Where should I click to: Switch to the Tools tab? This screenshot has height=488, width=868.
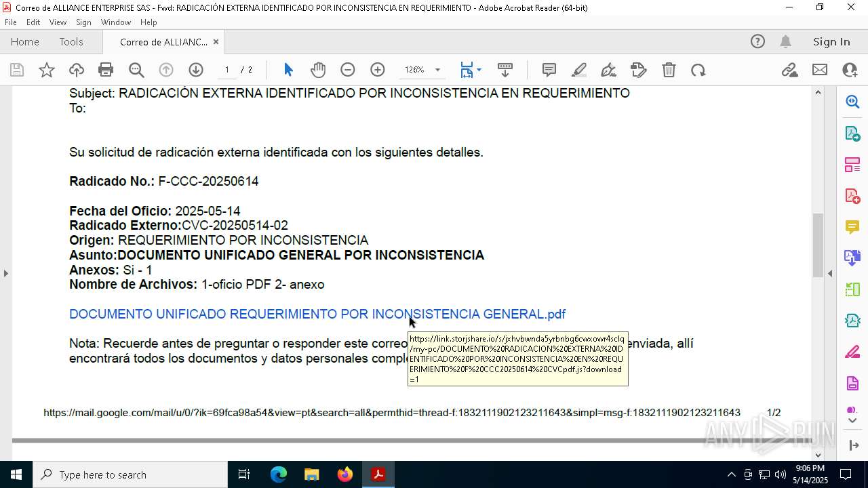pyautogui.click(x=71, y=41)
